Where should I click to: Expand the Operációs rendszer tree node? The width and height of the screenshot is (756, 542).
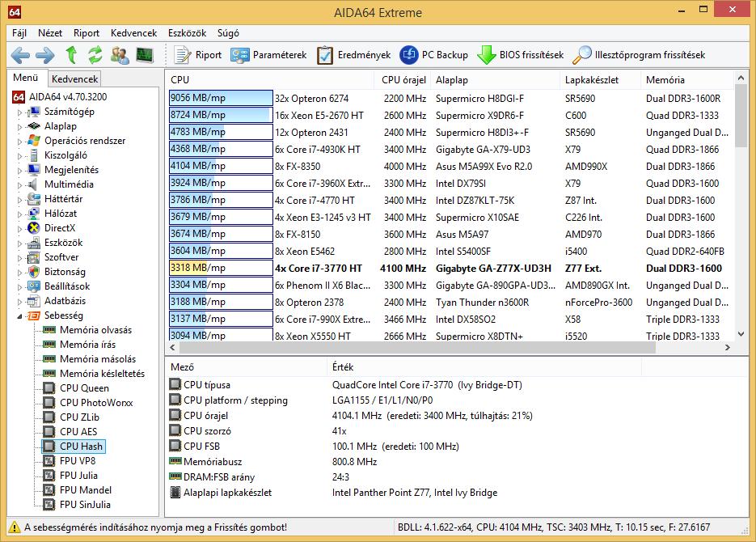tap(19, 142)
